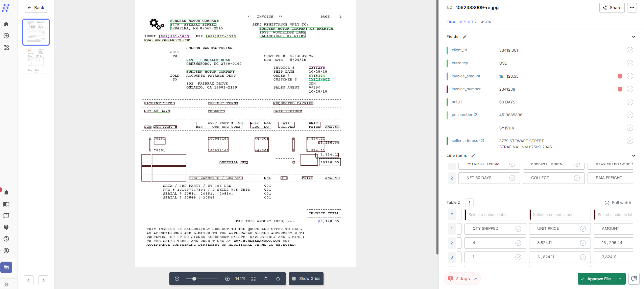This screenshot has width=644, height=289.
Task: Open the documentation book icon
Action: pos(6,204)
